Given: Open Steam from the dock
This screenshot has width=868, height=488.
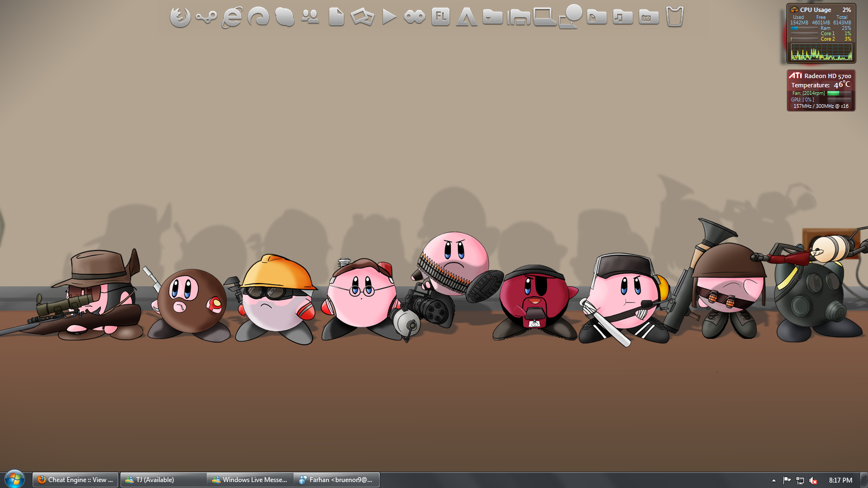Looking at the screenshot, I should pos(206,17).
